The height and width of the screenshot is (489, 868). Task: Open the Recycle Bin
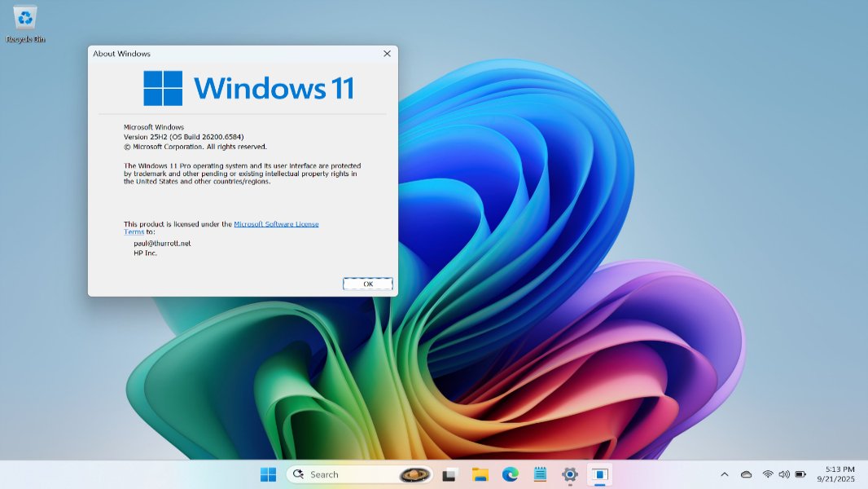pyautogui.click(x=24, y=18)
